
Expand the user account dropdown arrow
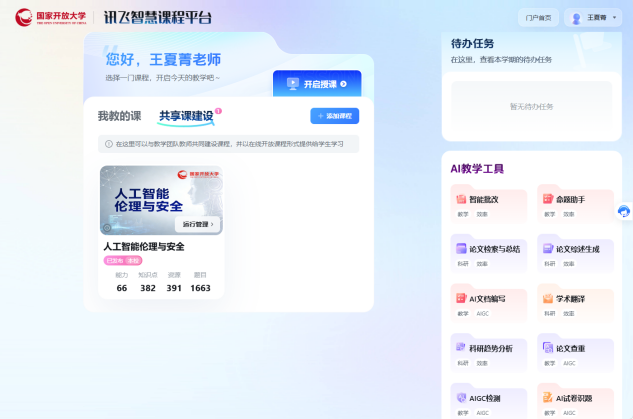click(x=615, y=17)
